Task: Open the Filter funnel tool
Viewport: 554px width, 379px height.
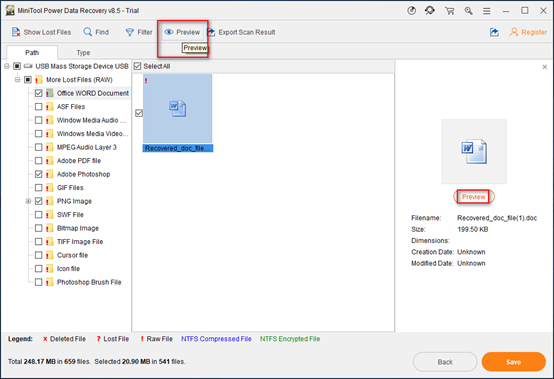Action: (130, 32)
